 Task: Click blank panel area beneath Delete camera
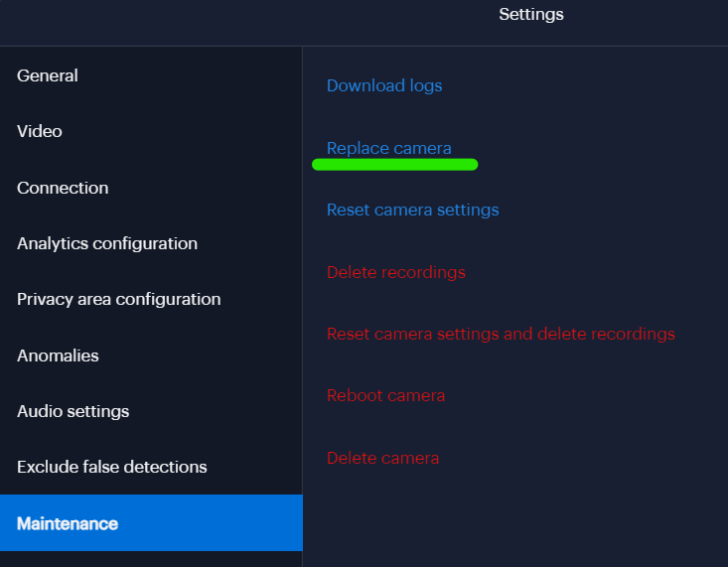click(x=514, y=515)
